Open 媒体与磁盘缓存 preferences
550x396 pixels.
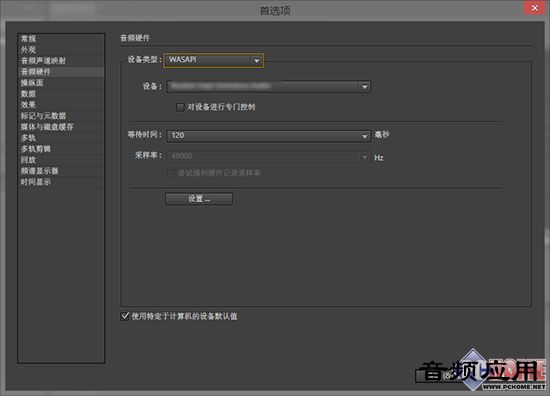pos(61,127)
